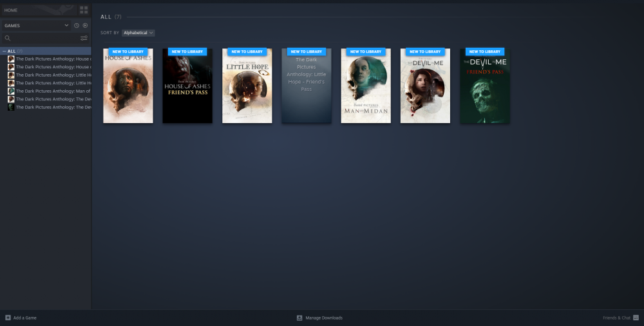
Task: Open The Devil in Me Friend's Pass cover
Action: [484, 87]
